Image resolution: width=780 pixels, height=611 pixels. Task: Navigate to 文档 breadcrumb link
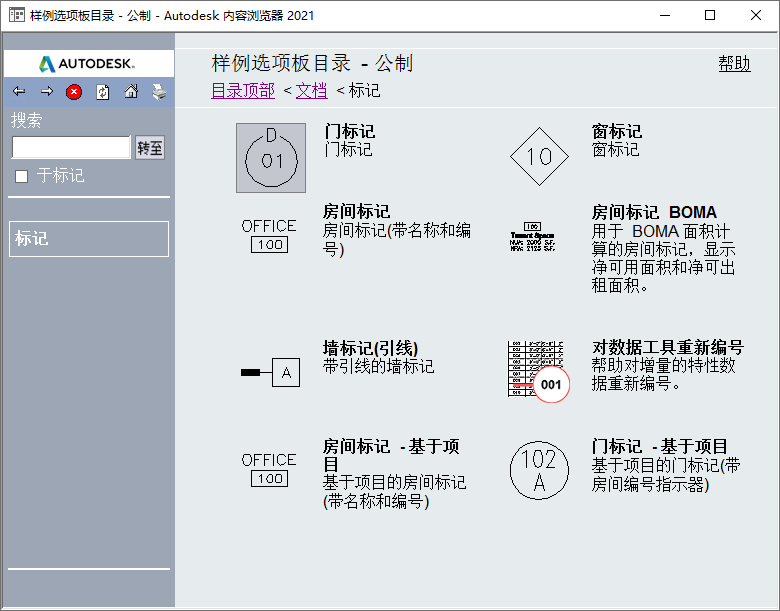311,91
